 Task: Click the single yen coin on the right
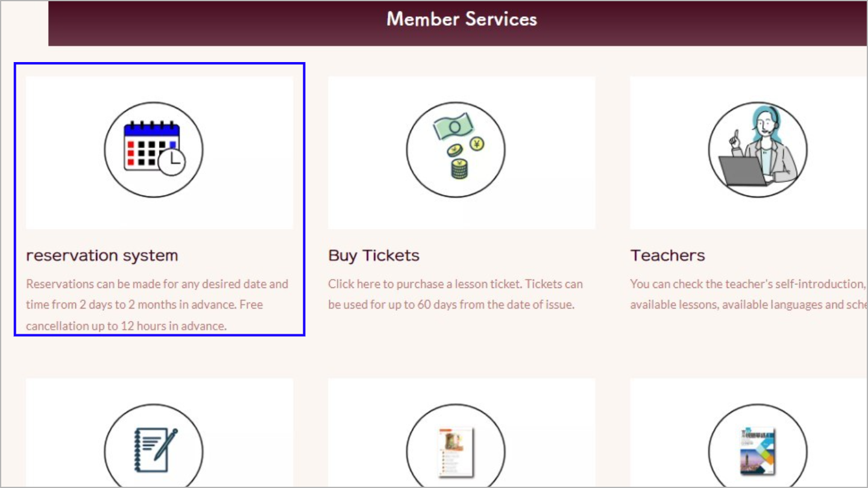(x=477, y=144)
